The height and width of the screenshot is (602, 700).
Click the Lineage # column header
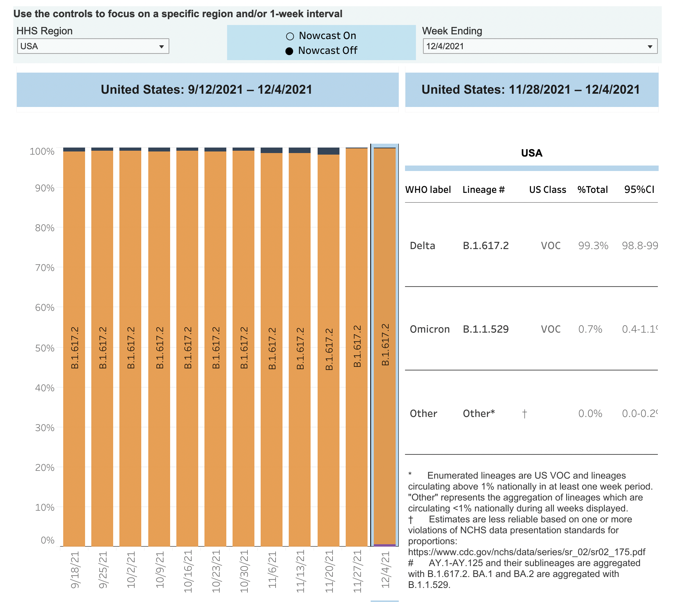(x=483, y=190)
